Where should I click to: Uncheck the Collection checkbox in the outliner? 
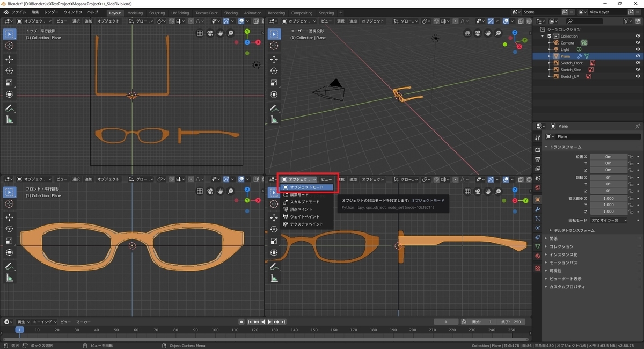tap(549, 37)
